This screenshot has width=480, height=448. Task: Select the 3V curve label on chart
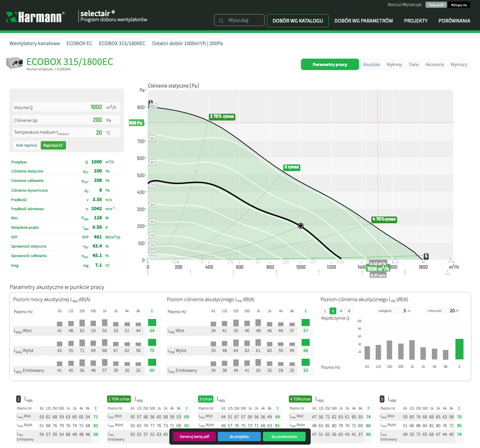pos(152,245)
